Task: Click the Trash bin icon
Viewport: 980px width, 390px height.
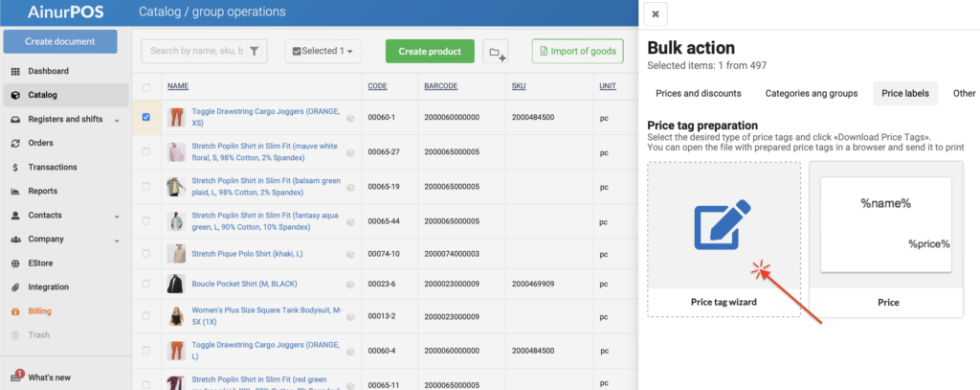Action: tap(15, 335)
